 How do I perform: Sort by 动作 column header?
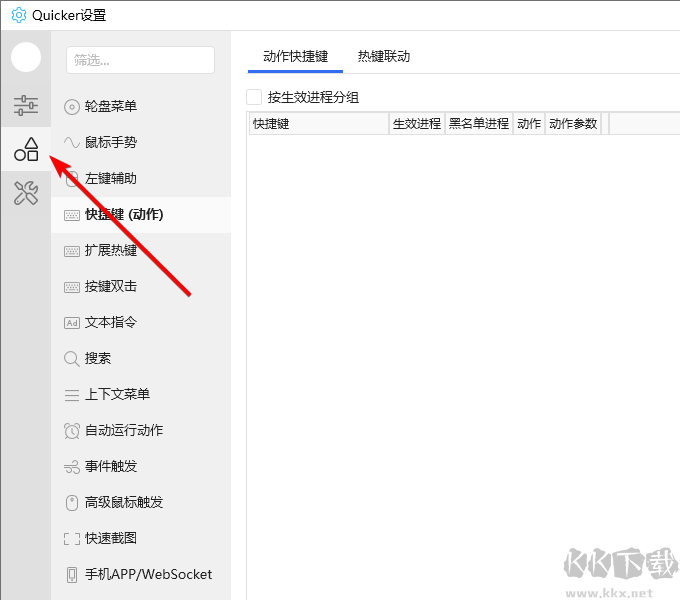pos(529,124)
